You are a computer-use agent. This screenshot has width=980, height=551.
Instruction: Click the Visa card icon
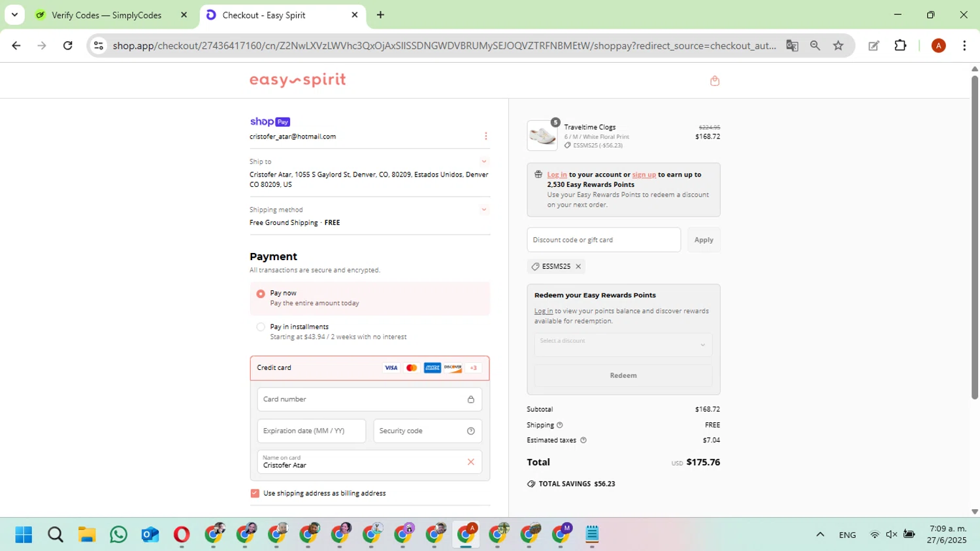[391, 368]
